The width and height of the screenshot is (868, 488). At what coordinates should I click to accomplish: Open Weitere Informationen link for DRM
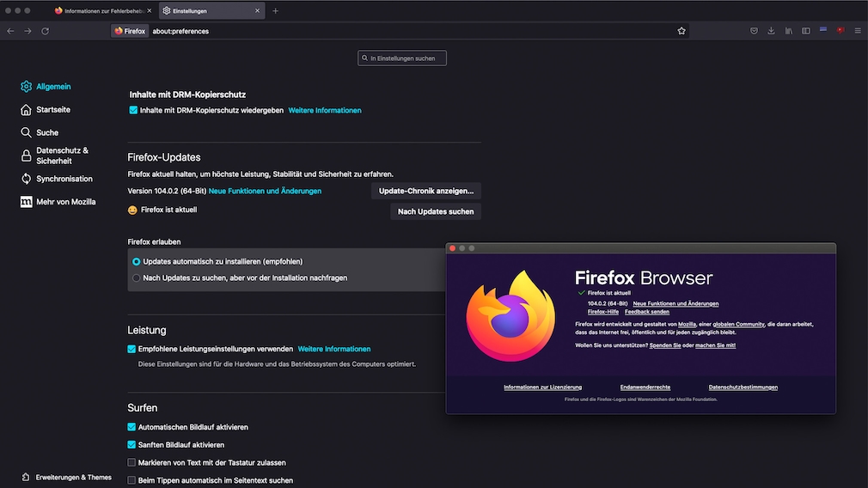pos(325,110)
